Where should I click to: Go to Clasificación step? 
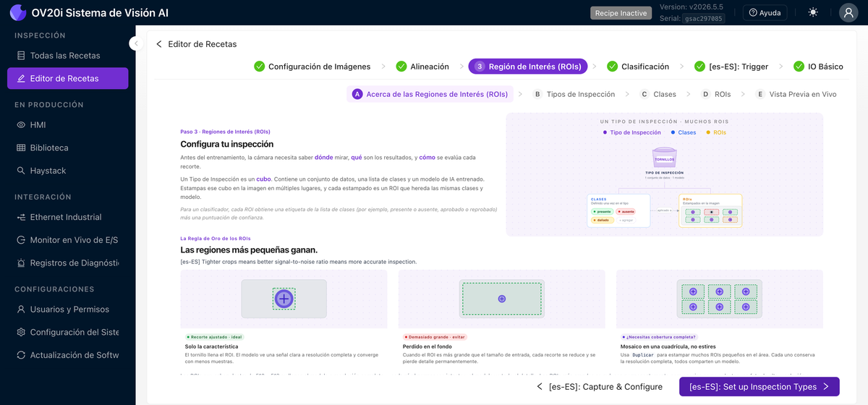[x=638, y=67]
